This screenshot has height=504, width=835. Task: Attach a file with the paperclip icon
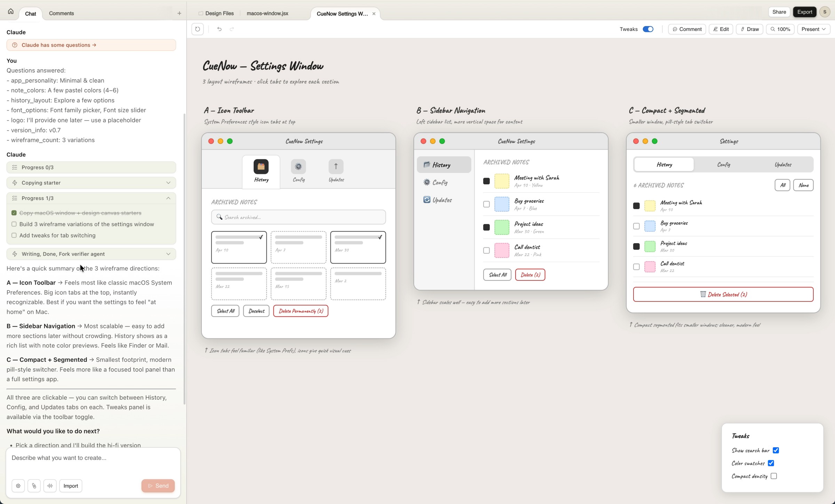pos(34,486)
